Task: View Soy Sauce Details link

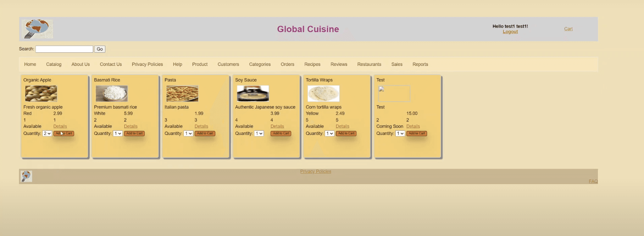Action: click(x=277, y=126)
